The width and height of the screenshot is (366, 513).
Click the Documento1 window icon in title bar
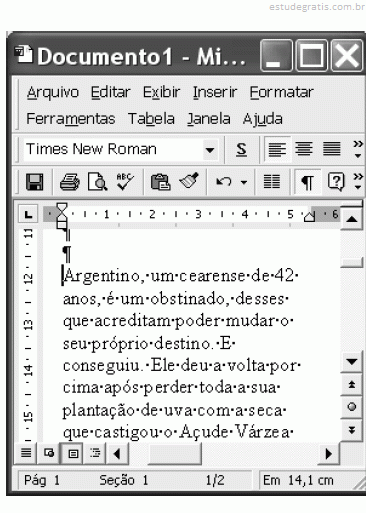coord(23,55)
